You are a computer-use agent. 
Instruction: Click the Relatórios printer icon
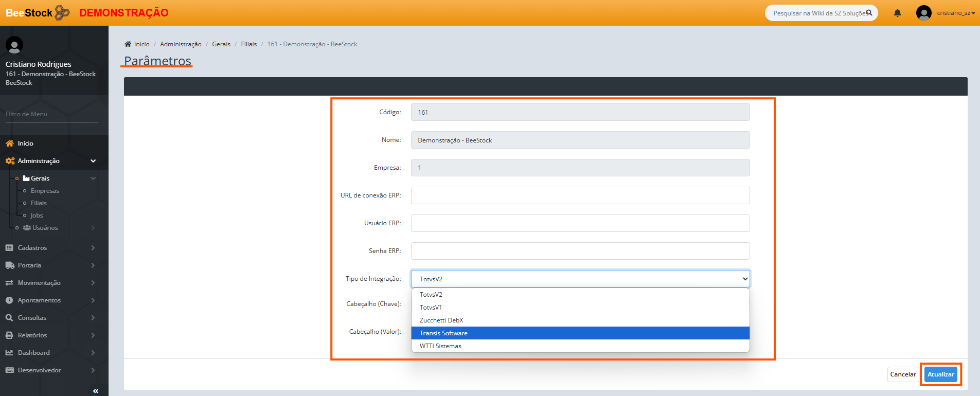click(x=9, y=335)
